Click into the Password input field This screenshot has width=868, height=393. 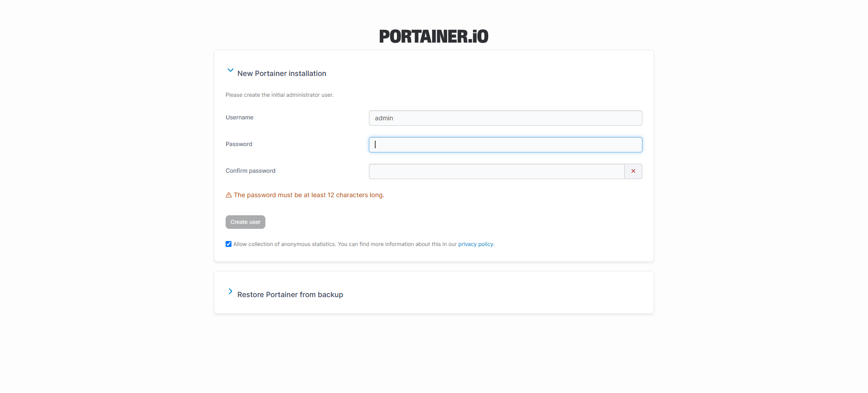pyautogui.click(x=505, y=145)
